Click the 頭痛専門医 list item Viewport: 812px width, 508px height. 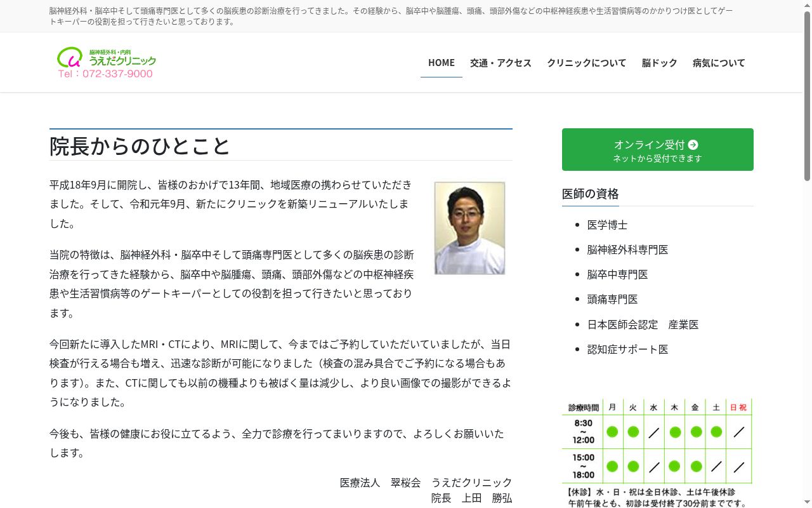click(612, 299)
